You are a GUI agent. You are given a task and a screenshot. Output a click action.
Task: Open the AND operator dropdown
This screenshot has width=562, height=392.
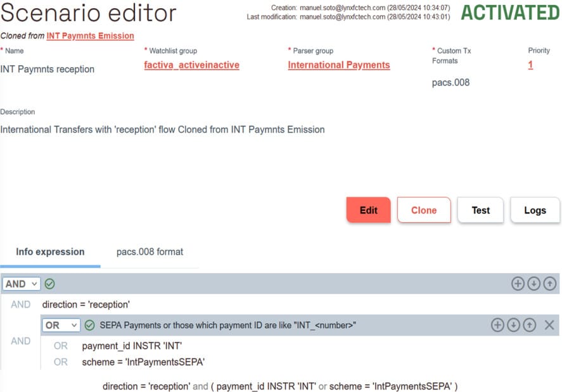[21, 284]
